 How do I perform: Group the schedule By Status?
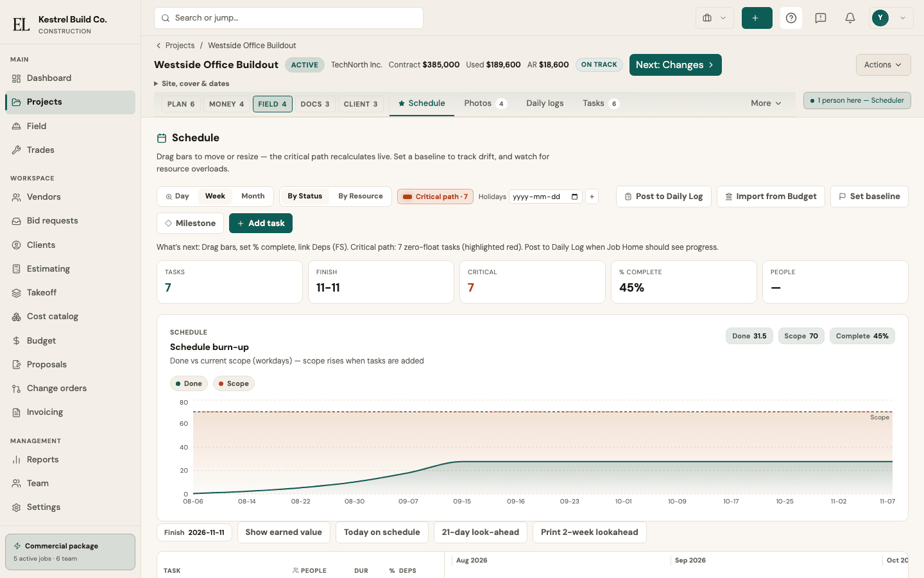[305, 197]
